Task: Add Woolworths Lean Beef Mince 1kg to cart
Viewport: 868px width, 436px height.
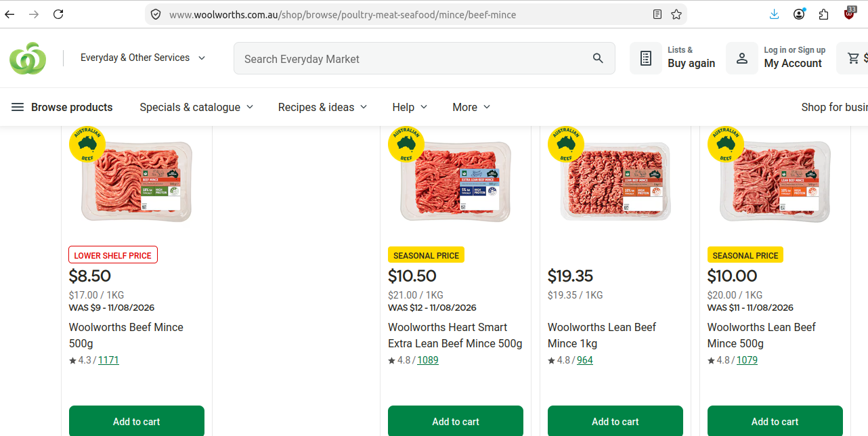Action: point(615,421)
